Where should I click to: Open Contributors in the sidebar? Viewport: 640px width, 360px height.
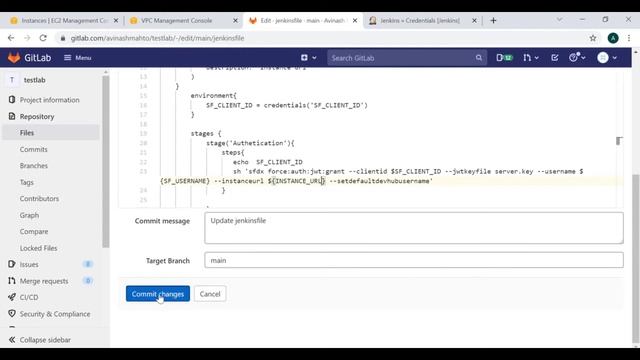pyautogui.click(x=39, y=199)
